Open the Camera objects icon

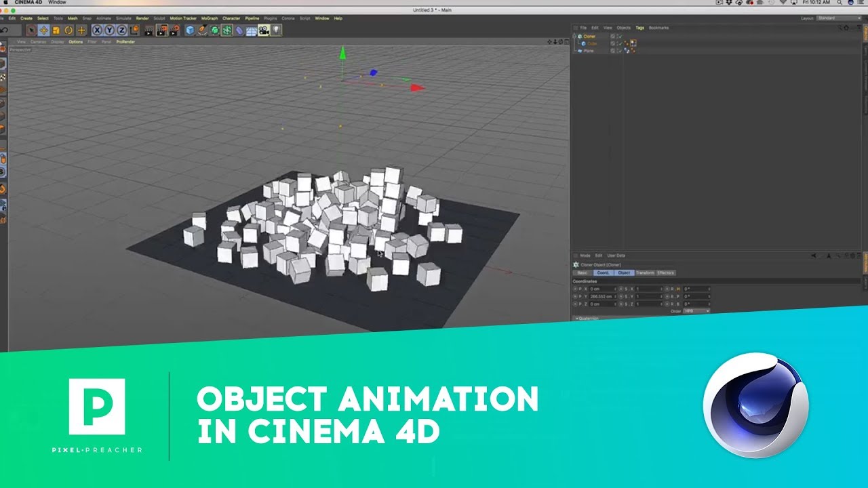tap(264, 30)
